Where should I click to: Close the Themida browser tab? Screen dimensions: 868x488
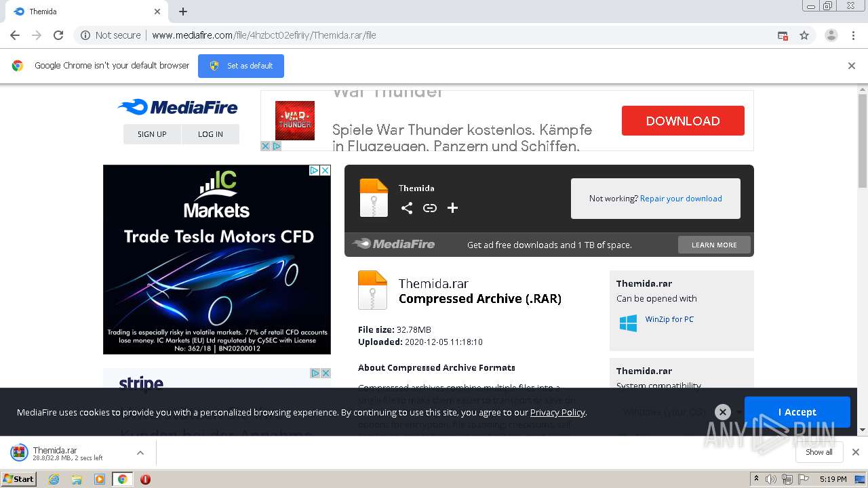(157, 12)
